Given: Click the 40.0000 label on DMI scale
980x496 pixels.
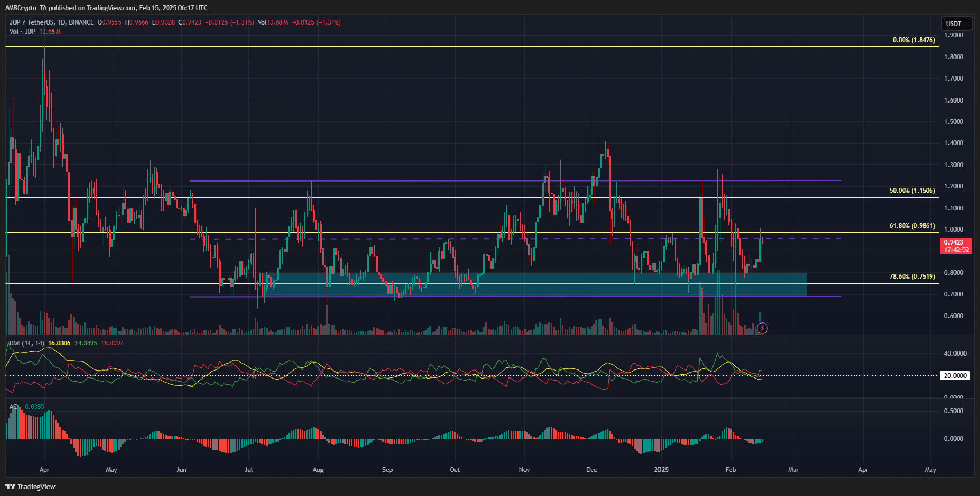Looking at the screenshot, I should [x=955, y=353].
